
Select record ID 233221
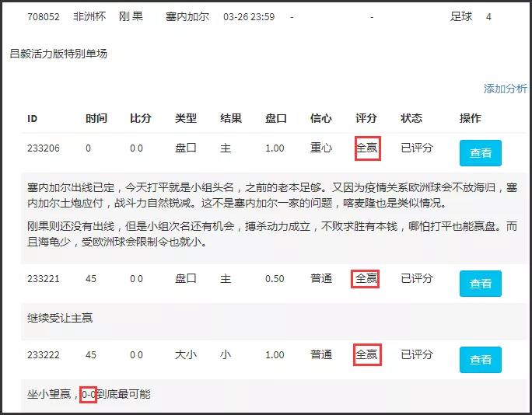(44, 279)
